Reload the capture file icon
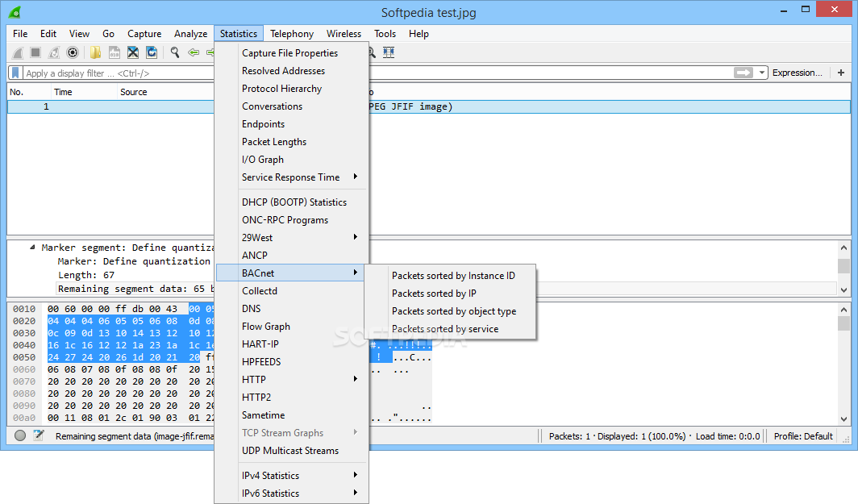858x504 pixels. tap(152, 52)
